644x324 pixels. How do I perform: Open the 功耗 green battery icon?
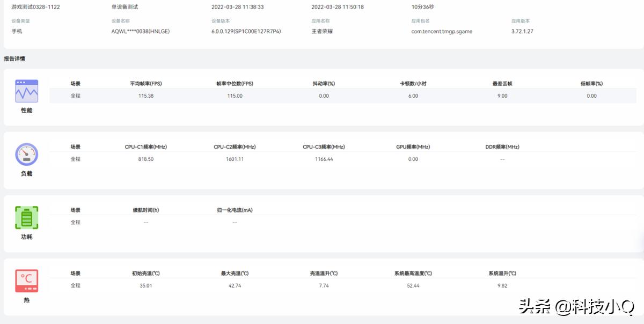point(27,217)
